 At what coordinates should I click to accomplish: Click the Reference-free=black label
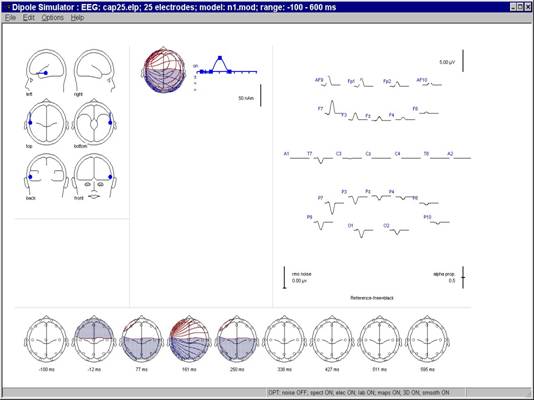(x=372, y=298)
